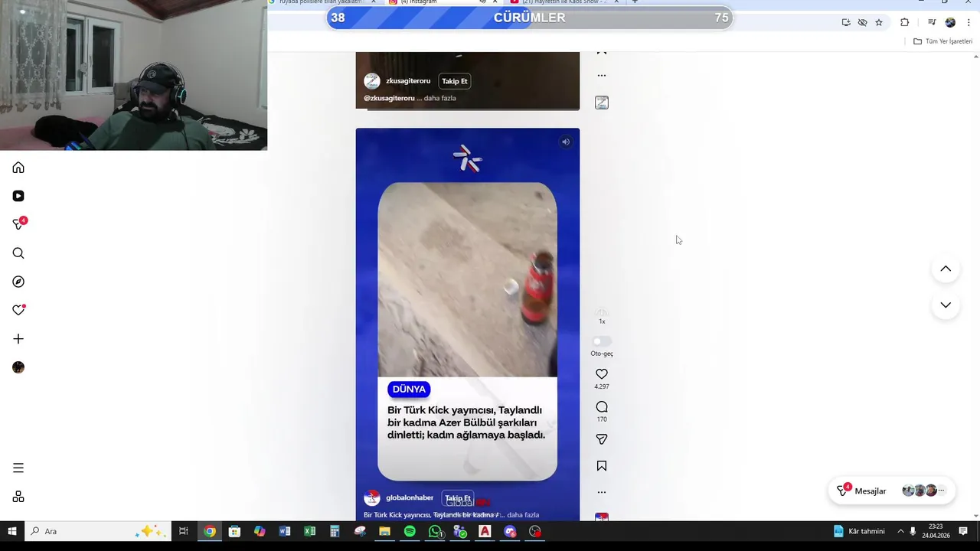
Task: Expand zkusagiteroru caption with daha fazla
Action: pyautogui.click(x=439, y=98)
